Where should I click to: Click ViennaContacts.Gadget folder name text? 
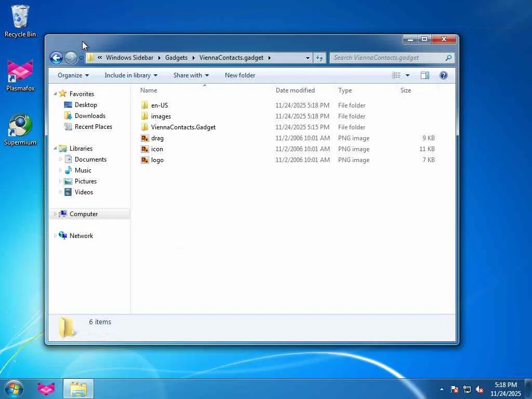tap(183, 127)
